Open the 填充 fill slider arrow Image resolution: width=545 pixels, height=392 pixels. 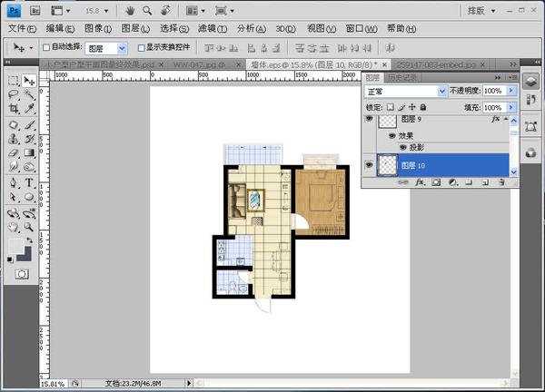coord(510,107)
